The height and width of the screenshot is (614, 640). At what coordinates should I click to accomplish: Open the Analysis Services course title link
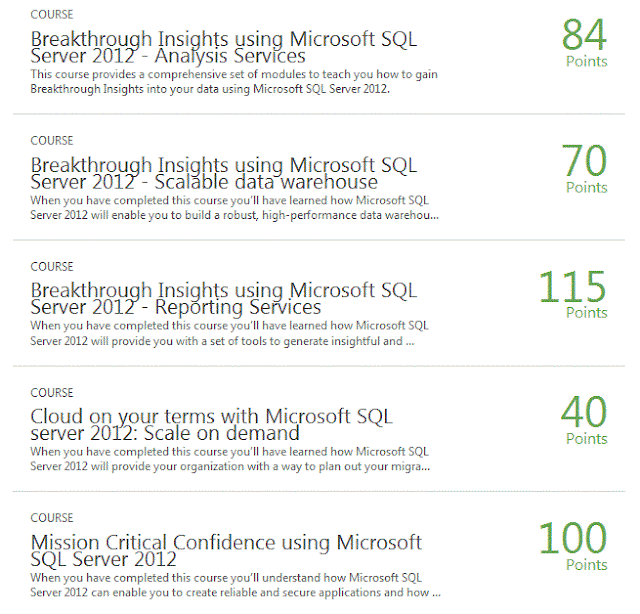[224, 48]
